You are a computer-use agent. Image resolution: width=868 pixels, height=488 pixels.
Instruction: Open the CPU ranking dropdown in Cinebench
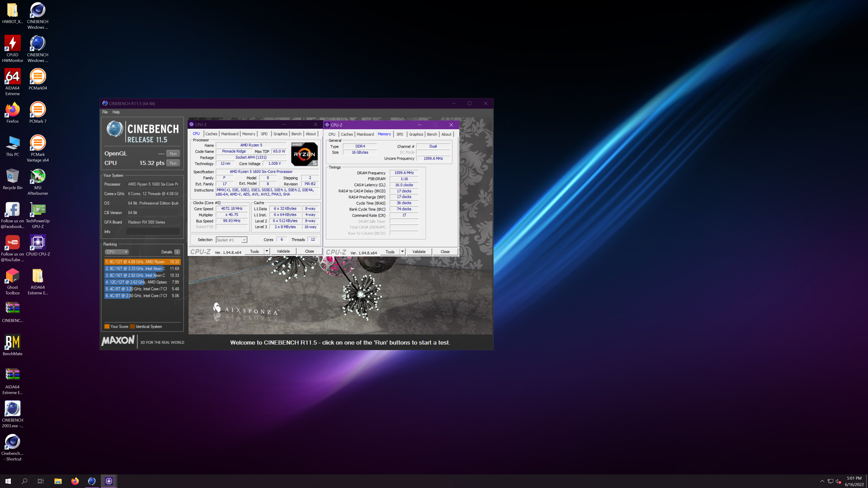[x=117, y=252]
